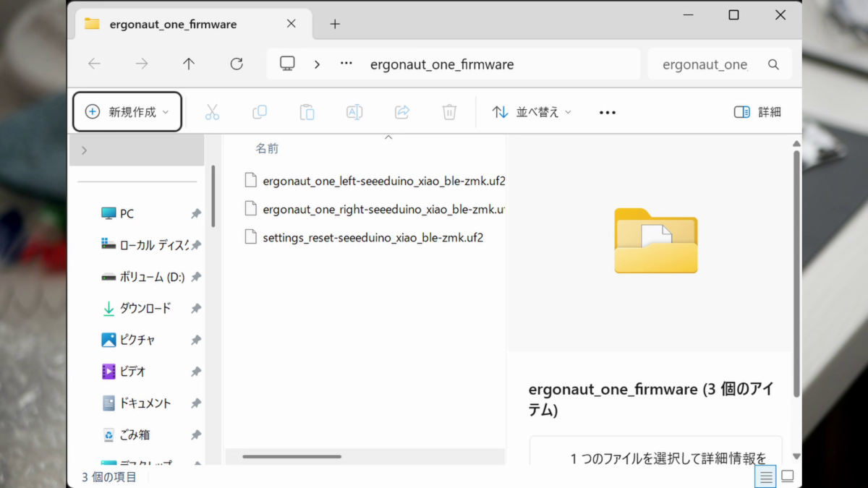The image size is (868, 488).
Task: Click the Rename icon in toolbar
Action: [x=354, y=112]
